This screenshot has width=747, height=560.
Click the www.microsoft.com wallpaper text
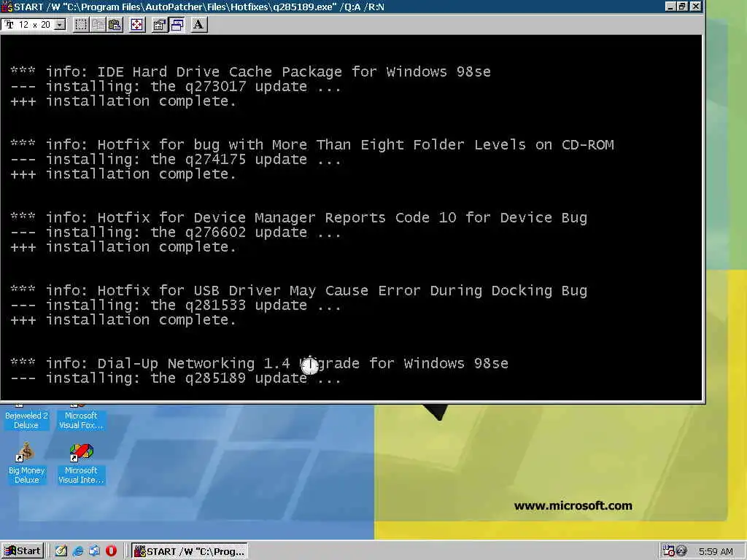click(x=573, y=506)
